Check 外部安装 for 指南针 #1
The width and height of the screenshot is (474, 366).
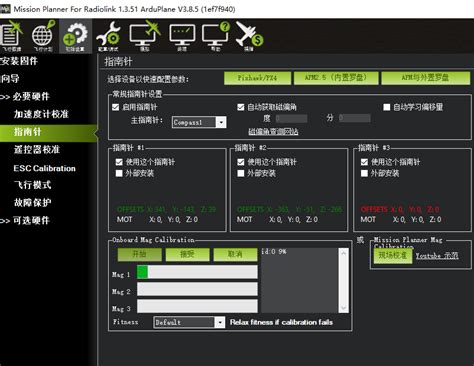point(119,173)
